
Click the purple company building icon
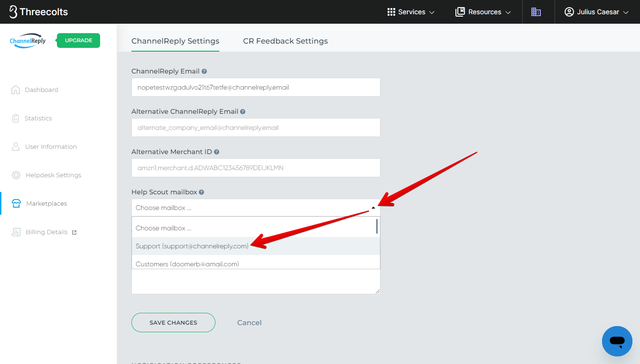point(536,12)
